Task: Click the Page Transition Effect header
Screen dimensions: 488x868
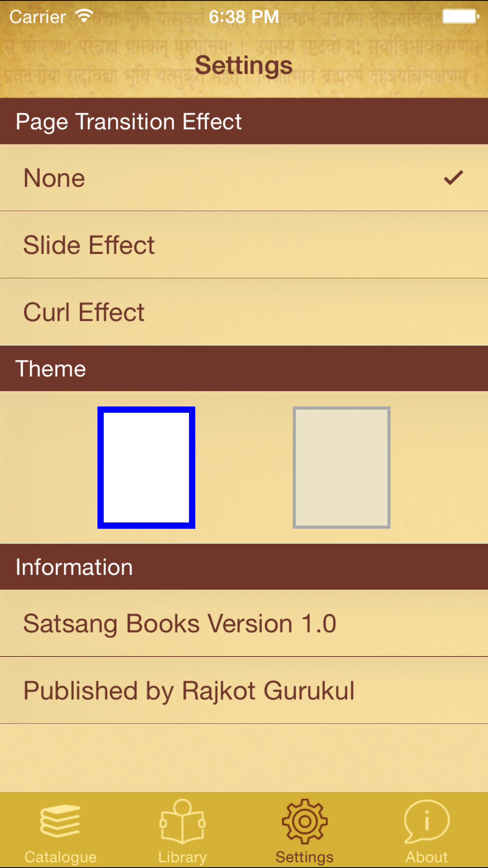Action: (x=244, y=121)
